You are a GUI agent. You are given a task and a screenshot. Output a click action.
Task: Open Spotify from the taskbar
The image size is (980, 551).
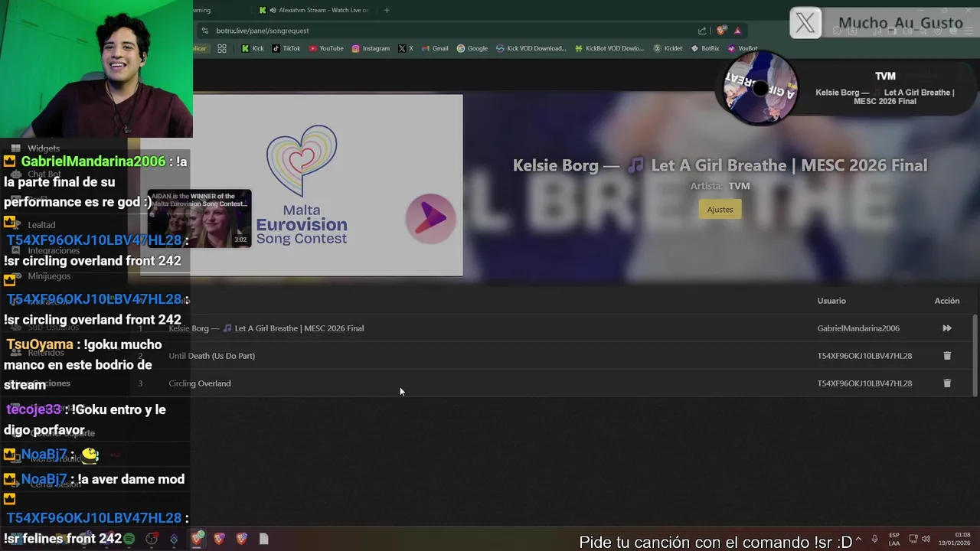point(129,539)
